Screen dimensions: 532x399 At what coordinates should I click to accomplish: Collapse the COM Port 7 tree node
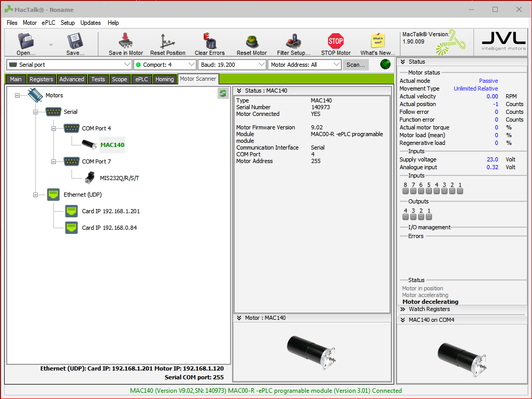click(x=53, y=161)
